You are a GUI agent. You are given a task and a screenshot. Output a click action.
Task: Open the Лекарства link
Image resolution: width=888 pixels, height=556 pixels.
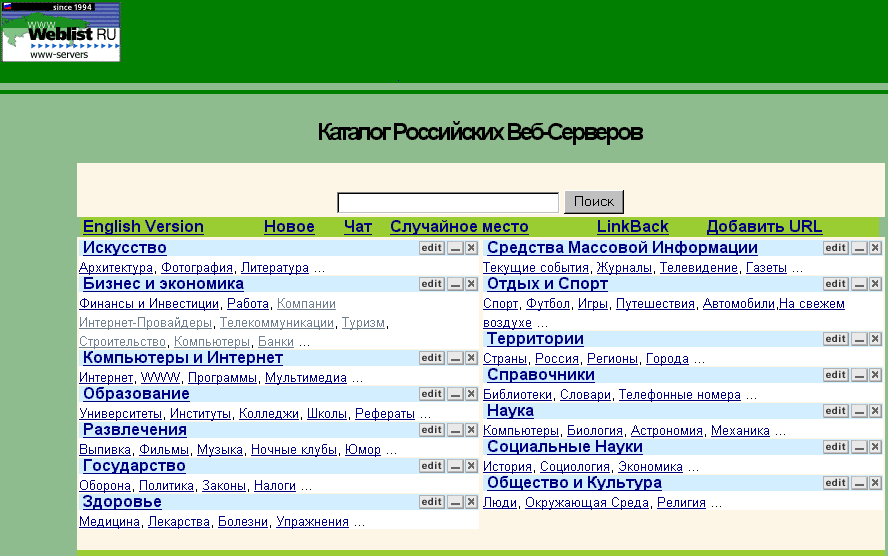coord(179,522)
